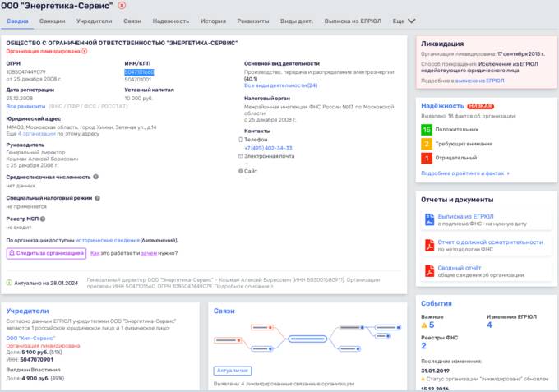
Task: Open the Выписка из ЕГРЮЛ tab
Action: pos(353,21)
